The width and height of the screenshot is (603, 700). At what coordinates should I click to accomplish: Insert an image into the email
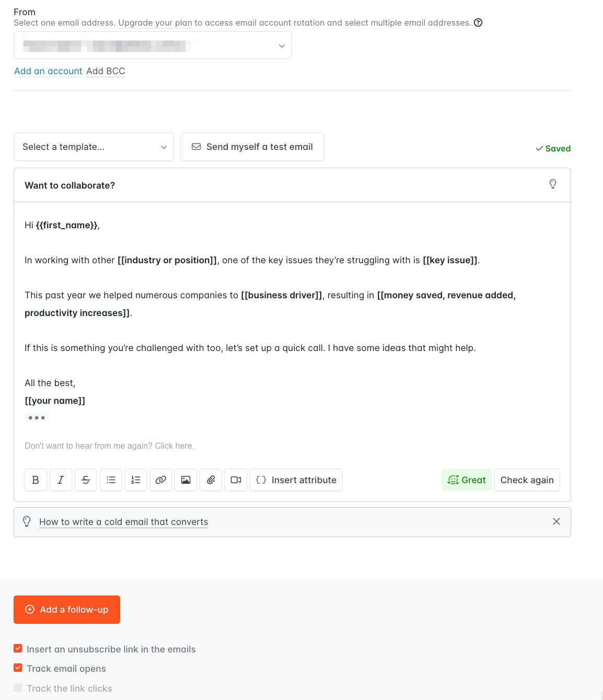[185, 480]
